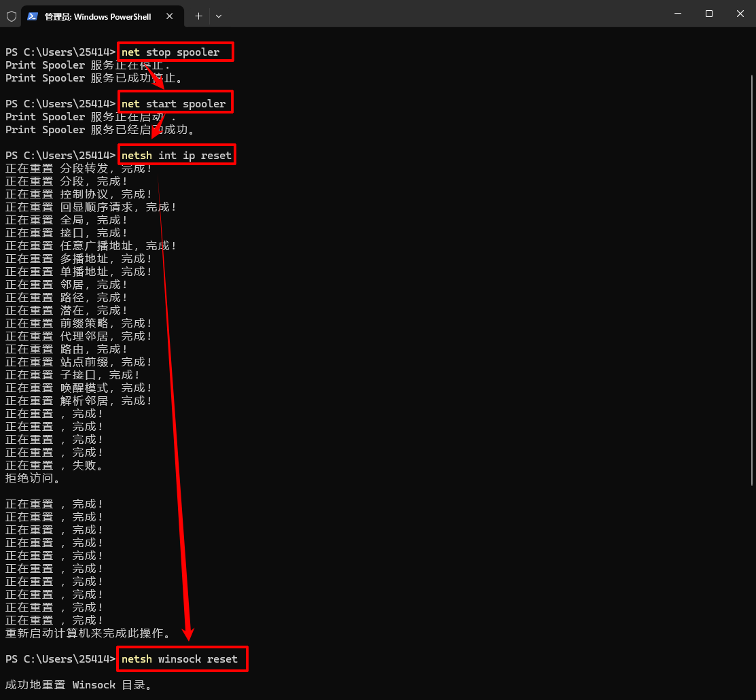The height and width of the screenshot is (700, 756).
Task: Click the PowerShell icon on the tab
Action: coord(33,16)
